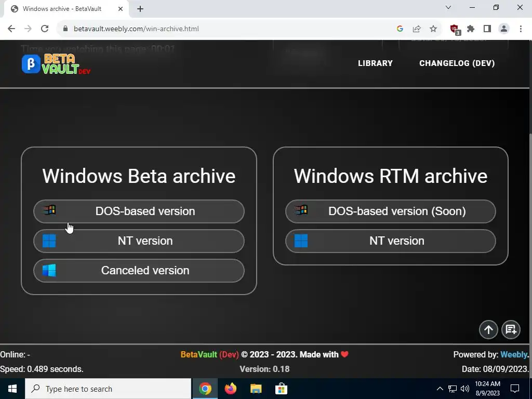This screenshot has width=532, height=399.
Task: Click the Online: - status text
Action: pyautogui.click(x=15, y=354)
